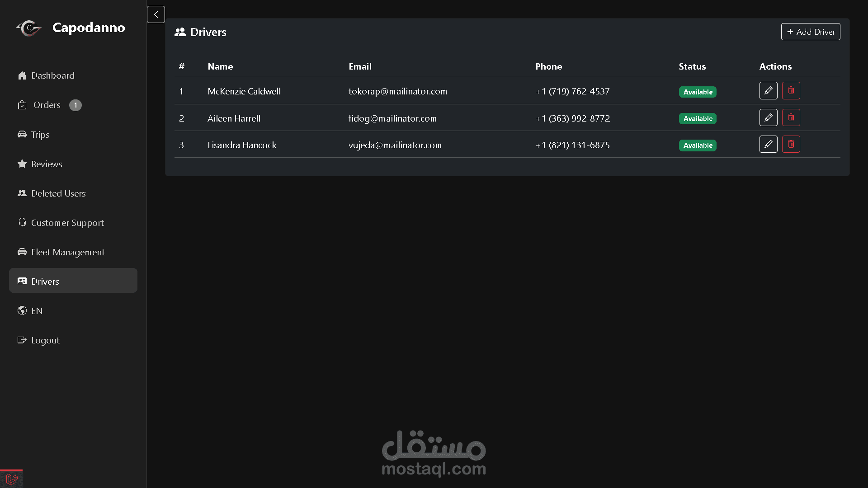
Task: View Deleted Users list
Action: click(58, 193)
